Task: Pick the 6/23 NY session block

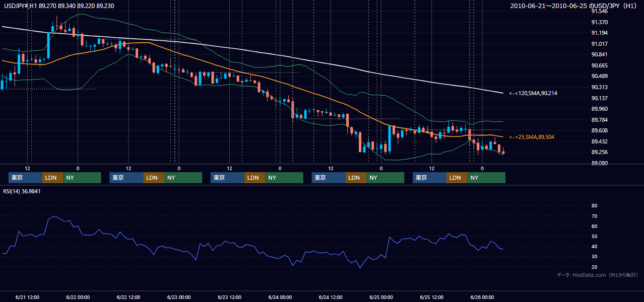Action: click(284, 178)
